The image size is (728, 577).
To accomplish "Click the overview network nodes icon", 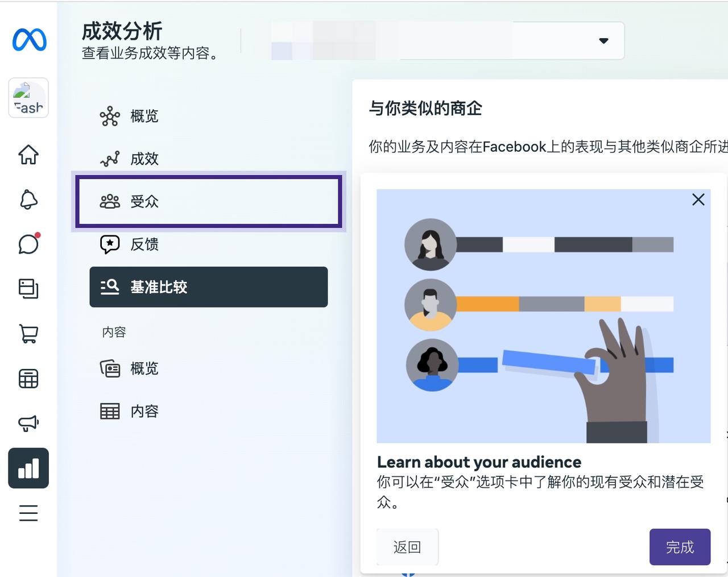I will [110, 116].
